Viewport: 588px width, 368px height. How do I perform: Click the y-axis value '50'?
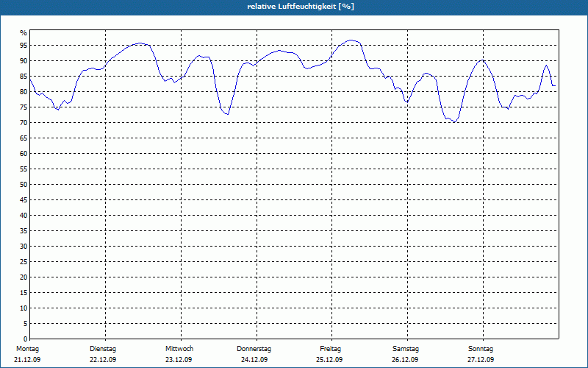click(x=24, y=185)
